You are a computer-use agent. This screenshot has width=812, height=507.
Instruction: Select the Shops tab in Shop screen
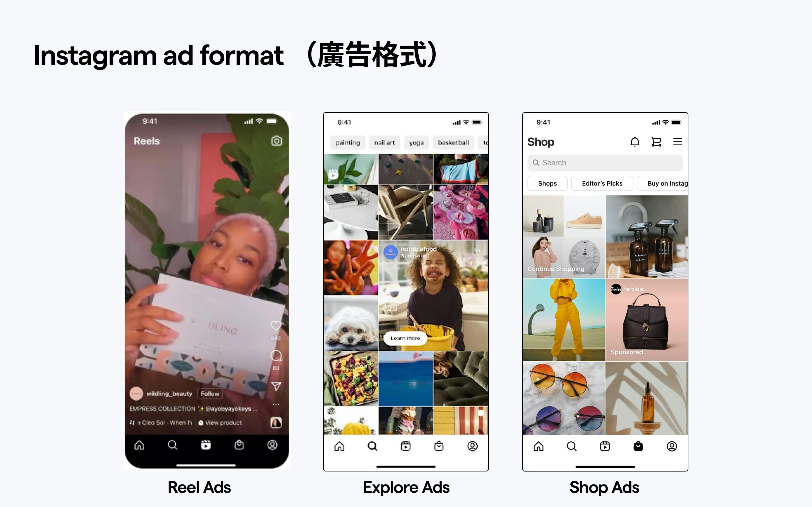[547, 183]
